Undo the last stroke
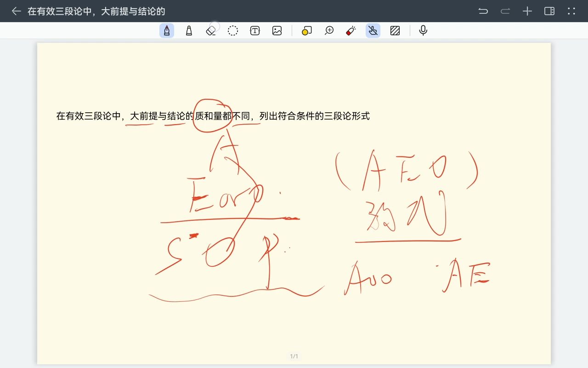 click(x=483, y=11)
